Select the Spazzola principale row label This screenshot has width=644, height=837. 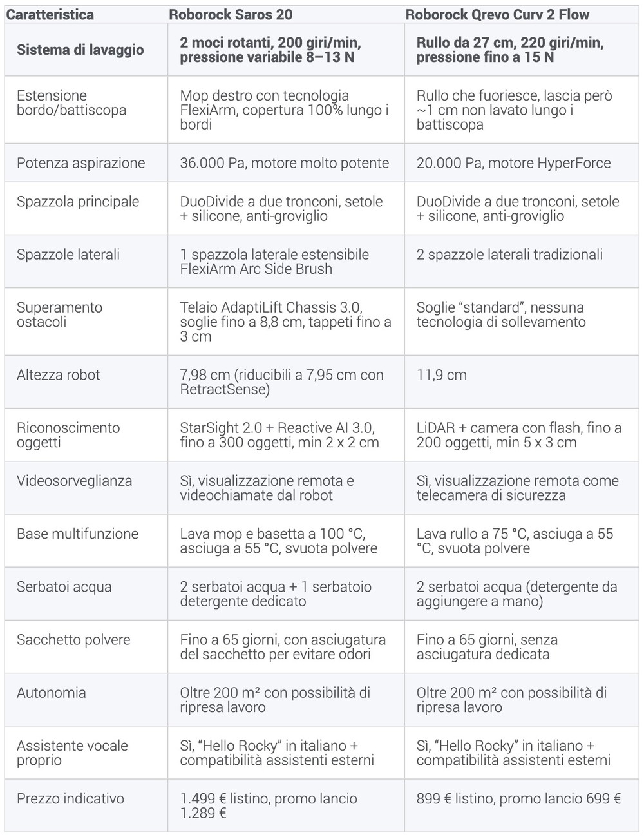click(x=78, y=202)
